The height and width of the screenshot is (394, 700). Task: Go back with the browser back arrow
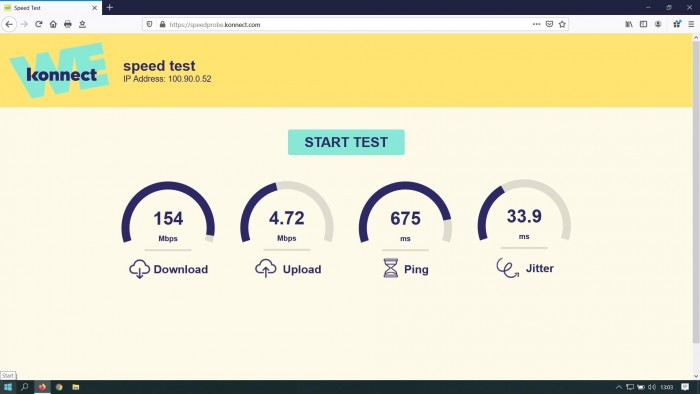9,25
